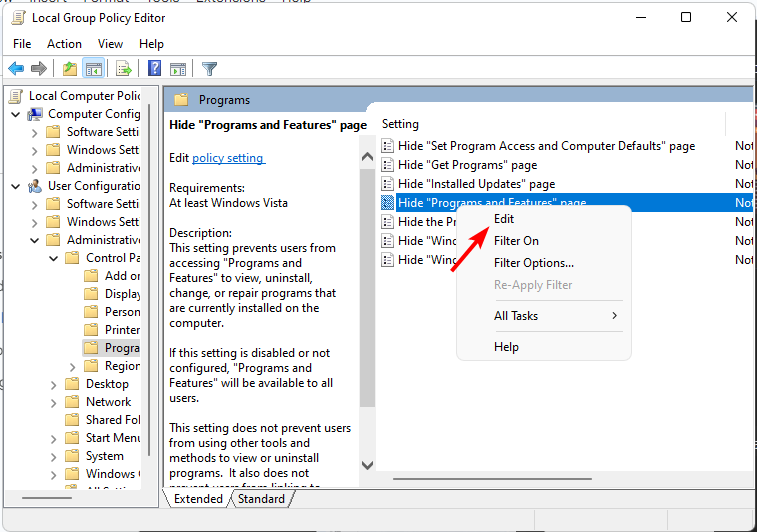Open the Help menu in menu bar
The image size is (757, 532).
(152, 44)
